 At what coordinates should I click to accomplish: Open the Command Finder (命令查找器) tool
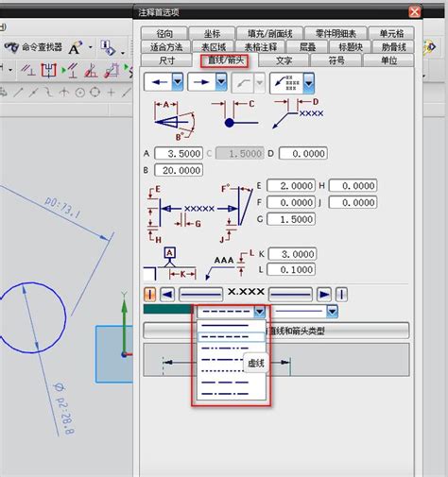coord(33,47)
